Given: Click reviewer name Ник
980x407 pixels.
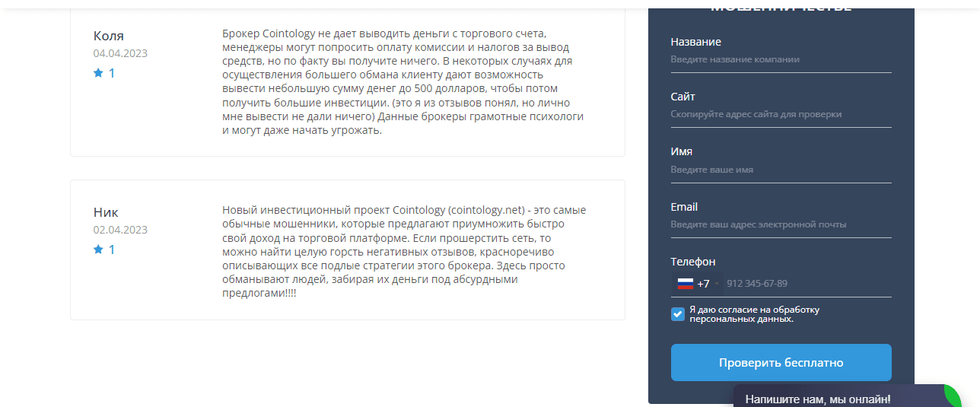Looking at the screenshot, I should [106, 212].
